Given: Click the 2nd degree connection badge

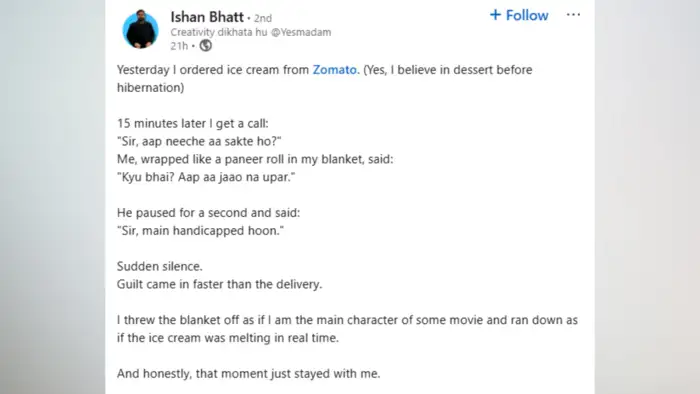Looking at the screenshot, I should 262,18.
